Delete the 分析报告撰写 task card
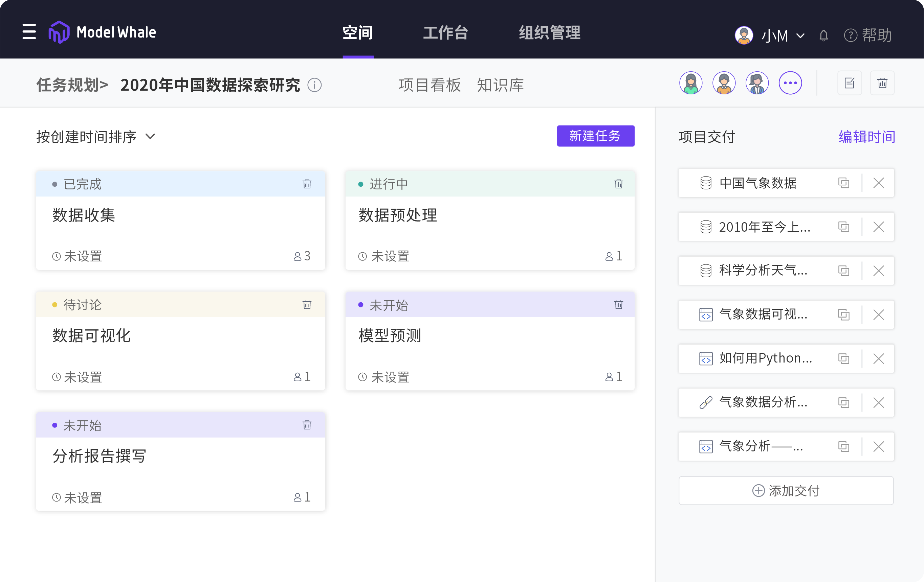Screen dimensions: 924x582 tap(307, 425)
